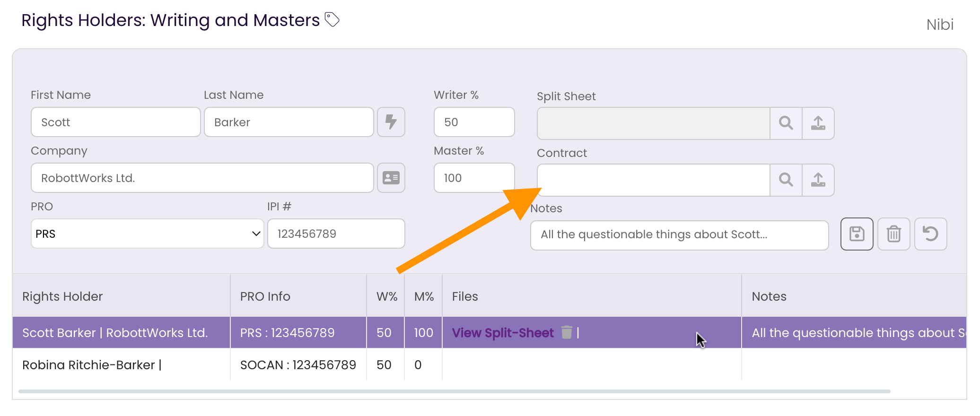Search for a Split Sheet file
The image size is (980, 416).
pyautogui.click(x=786, y=123)
